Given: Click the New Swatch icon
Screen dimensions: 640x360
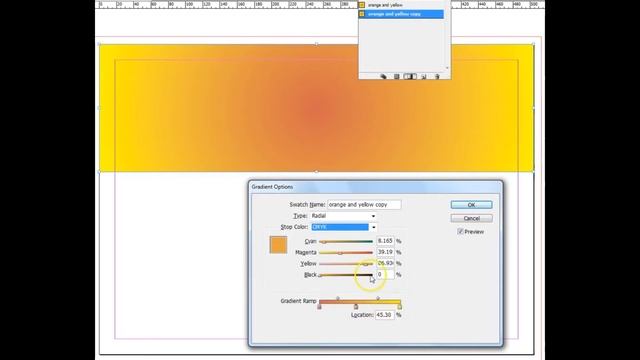Looking at the screenshot, I should [424, 76].
